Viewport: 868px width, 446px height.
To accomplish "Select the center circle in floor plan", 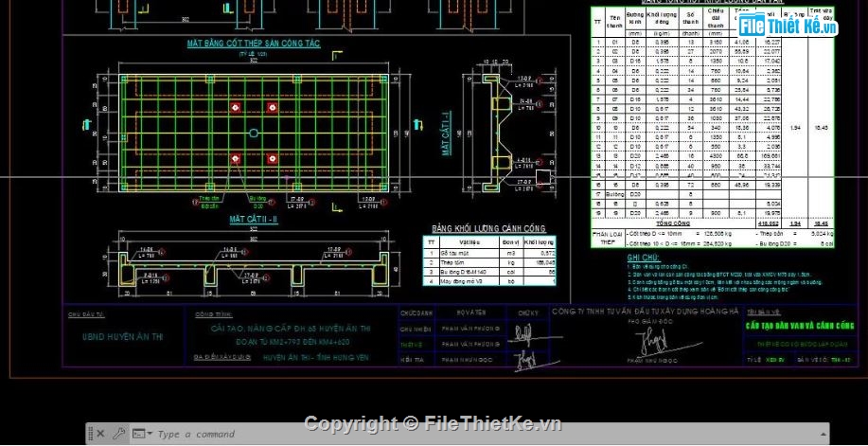I will pyautogui.click(x=254, y=133).
